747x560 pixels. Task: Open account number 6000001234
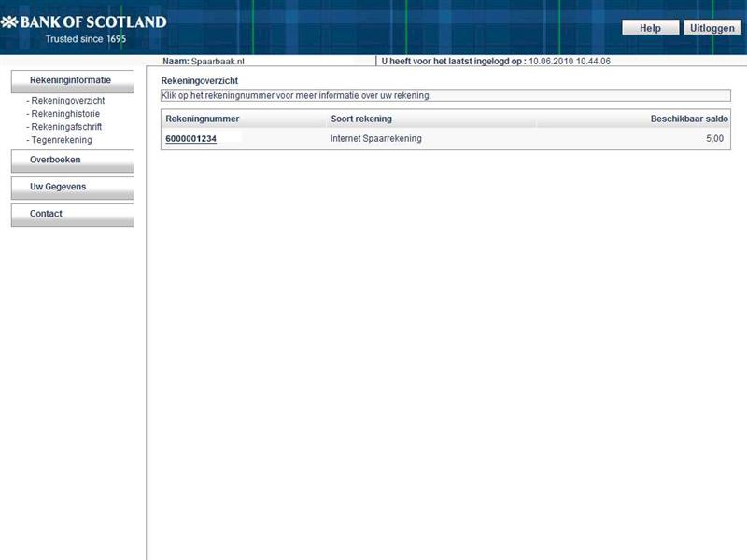pyautogui.click(x=191, y=138)
